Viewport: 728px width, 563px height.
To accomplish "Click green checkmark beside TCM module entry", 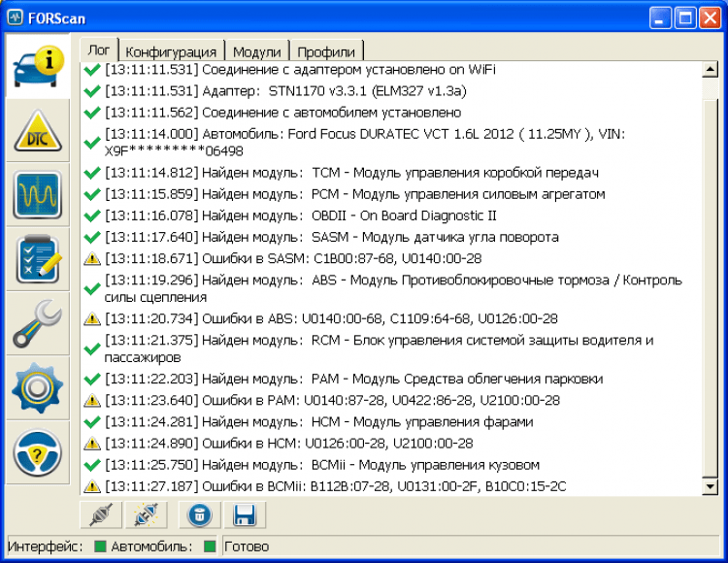I will point(92,173).
